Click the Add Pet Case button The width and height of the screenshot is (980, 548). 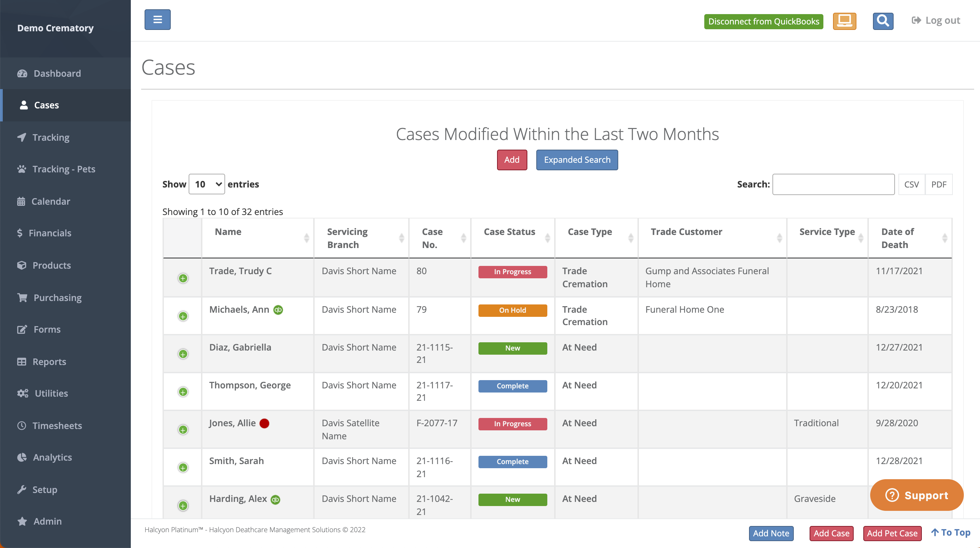(893, 533)
